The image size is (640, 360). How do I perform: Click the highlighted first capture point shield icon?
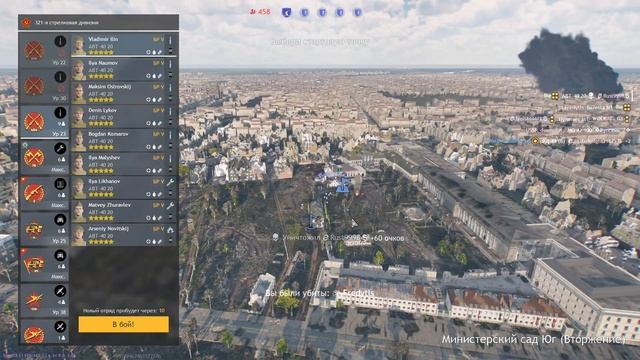(x=287, y=12)
